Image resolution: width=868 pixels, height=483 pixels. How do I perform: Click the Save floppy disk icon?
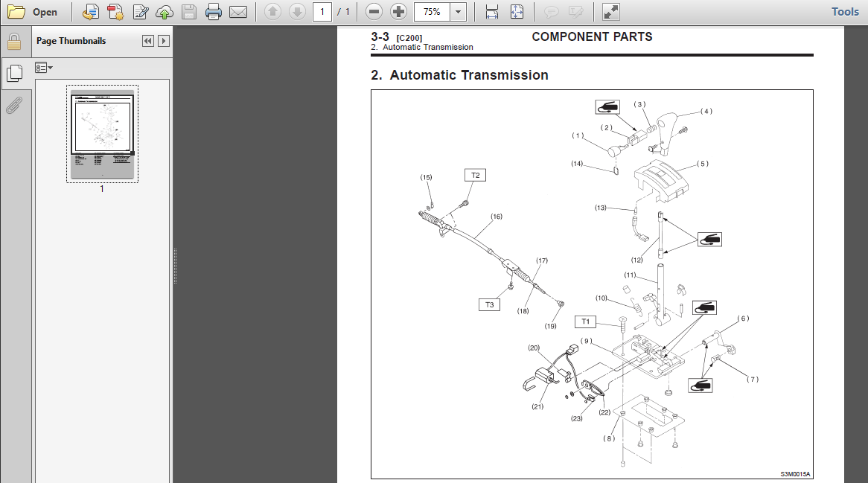(189, 12)
